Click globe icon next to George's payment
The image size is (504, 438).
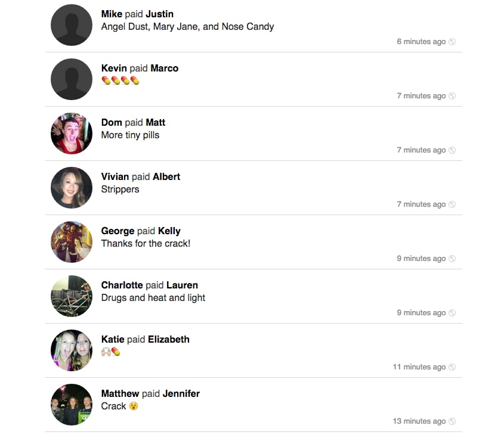click(452, 259)
